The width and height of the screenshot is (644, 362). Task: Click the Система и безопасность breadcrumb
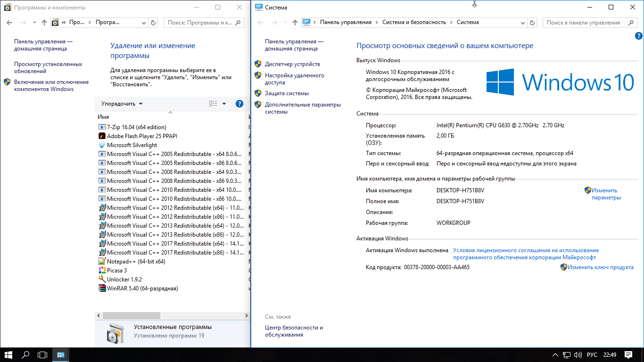(x=413, y=22)
